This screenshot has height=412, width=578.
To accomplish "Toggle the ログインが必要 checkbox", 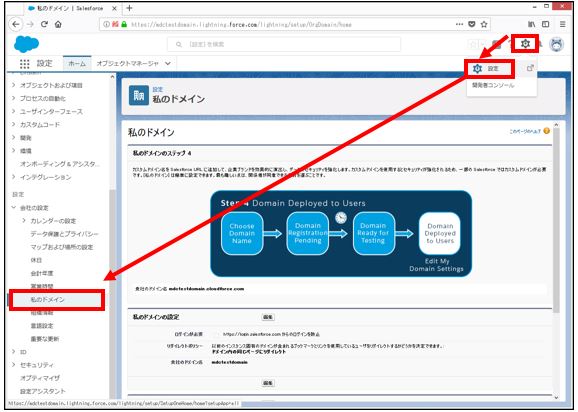I will [x=216, y=334].
